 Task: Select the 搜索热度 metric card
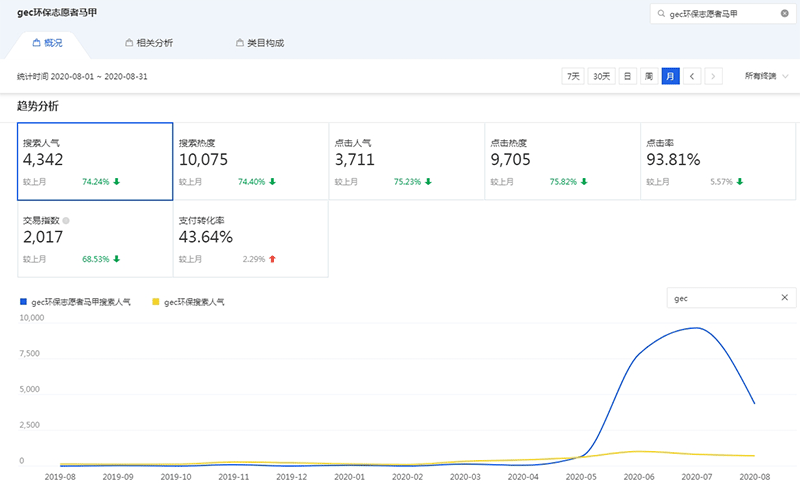coord(251,162)
